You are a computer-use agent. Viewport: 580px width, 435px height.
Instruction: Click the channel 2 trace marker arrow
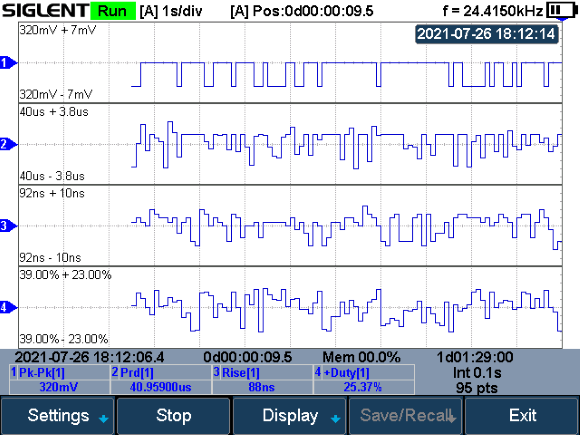[x=9, y=144]
